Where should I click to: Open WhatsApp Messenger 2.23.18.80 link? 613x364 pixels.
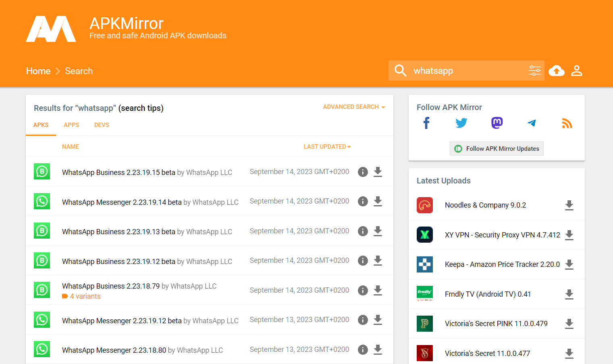pyautogui.click(x=114, y=350)
